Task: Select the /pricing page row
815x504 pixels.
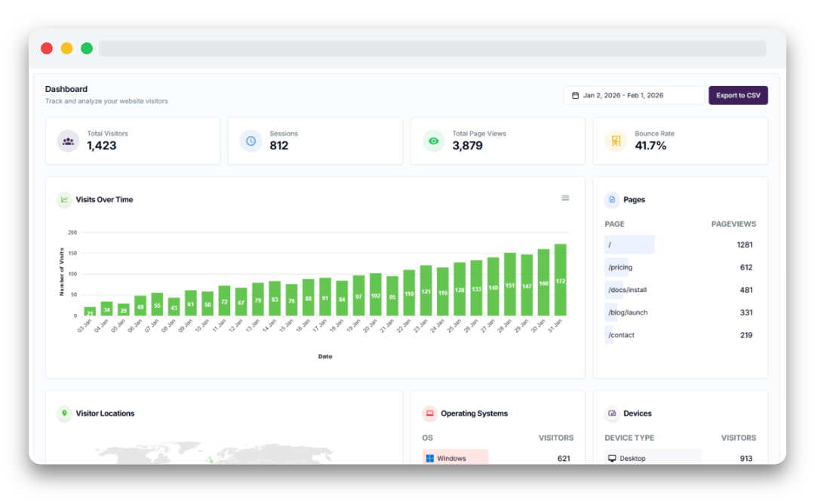Action: [681, 267]
